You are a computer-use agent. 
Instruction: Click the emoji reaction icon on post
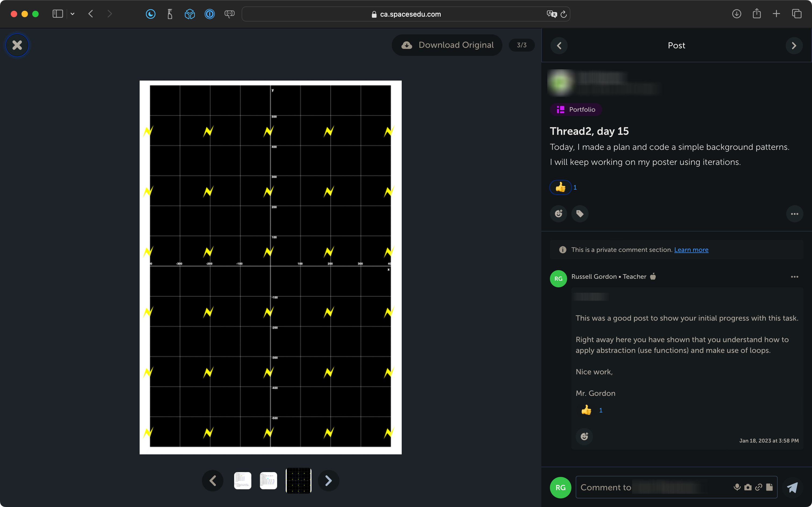[x=559, y=213]
